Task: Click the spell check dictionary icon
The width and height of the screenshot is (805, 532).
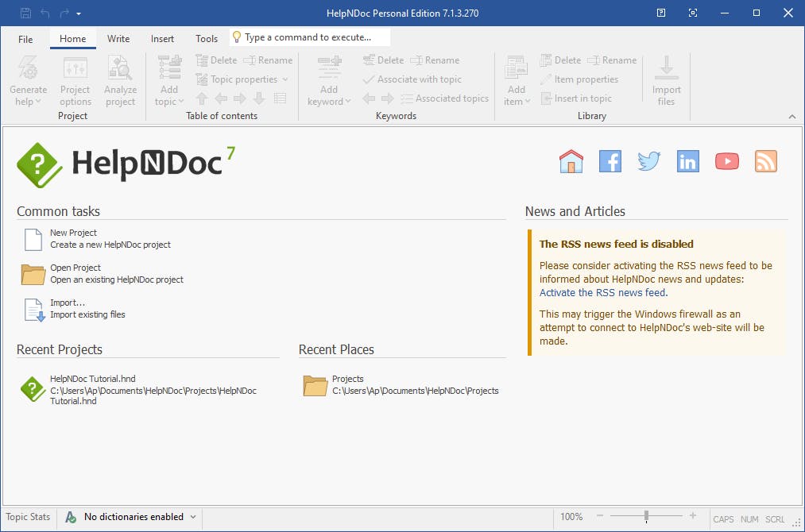Action: pyautogui.click(x=71, y=517)
